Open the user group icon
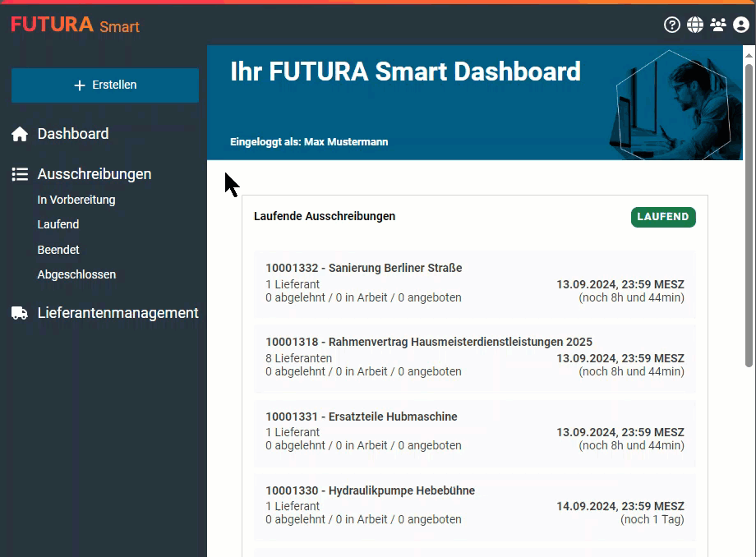The width and height of the screenshot is (756, 557). 718,25
